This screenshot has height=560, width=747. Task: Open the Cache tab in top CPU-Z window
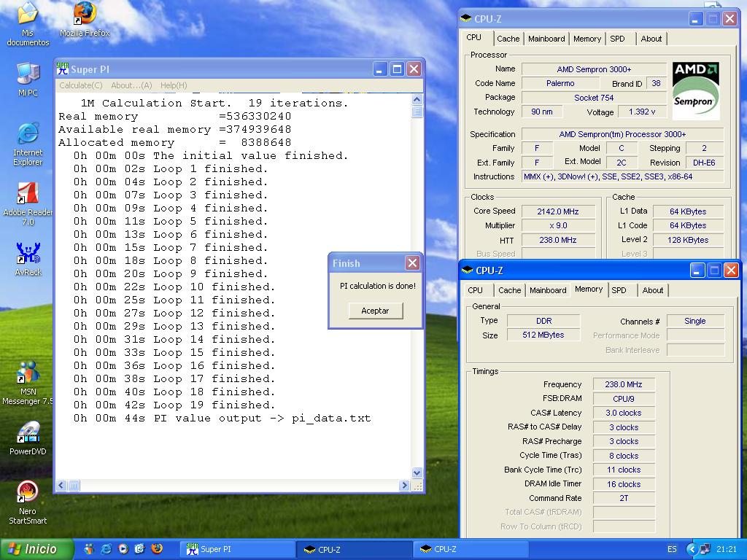508,39
